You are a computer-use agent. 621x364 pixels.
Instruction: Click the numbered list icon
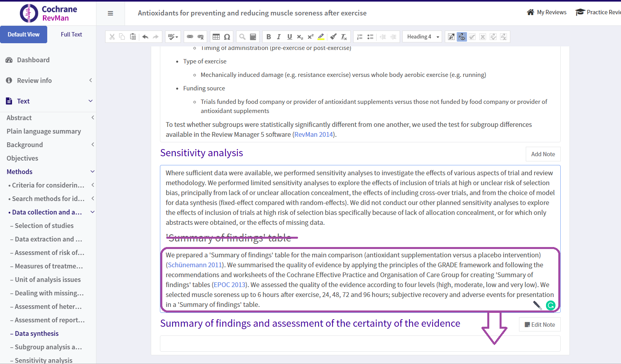[360, 37]
